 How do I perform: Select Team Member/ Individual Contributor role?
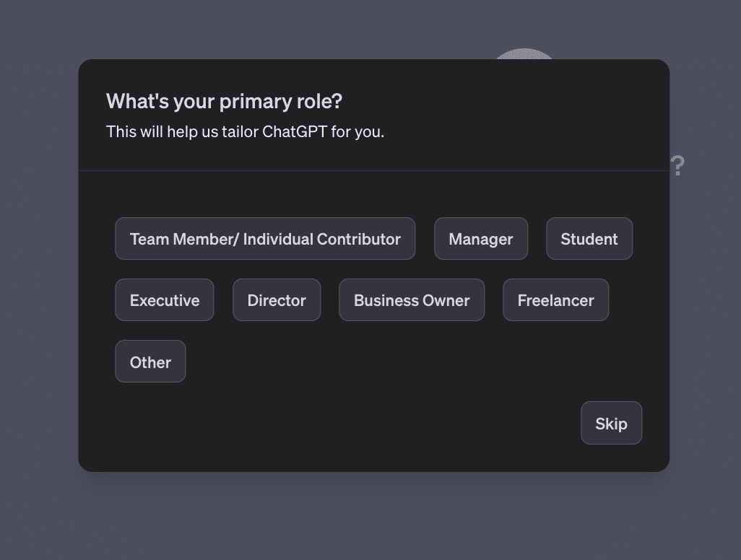point(265,239)
